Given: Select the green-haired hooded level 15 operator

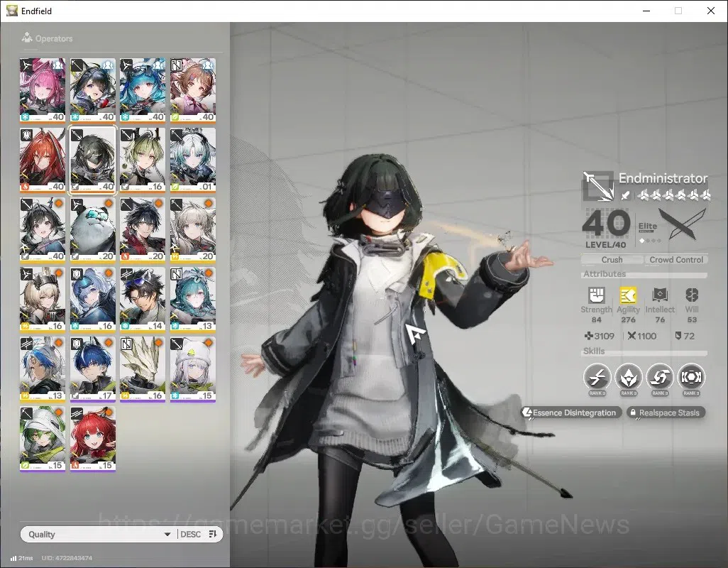Looking at the screenshot, I should [x=43, y=439].
